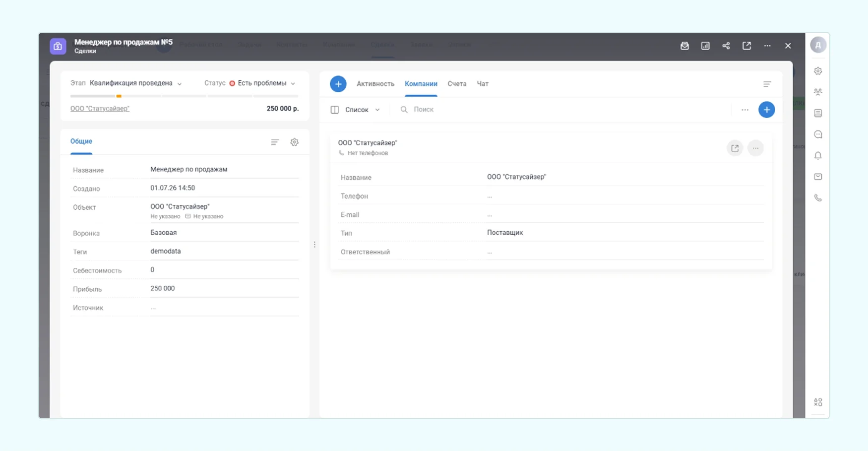Click the red status indicator dot
868x451 pixels.
(x=232, y=83)
